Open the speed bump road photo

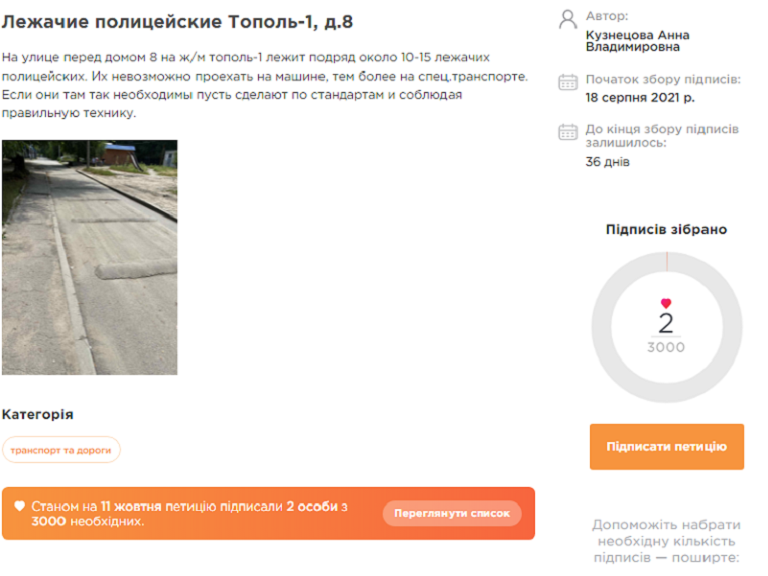coord(90,258)
